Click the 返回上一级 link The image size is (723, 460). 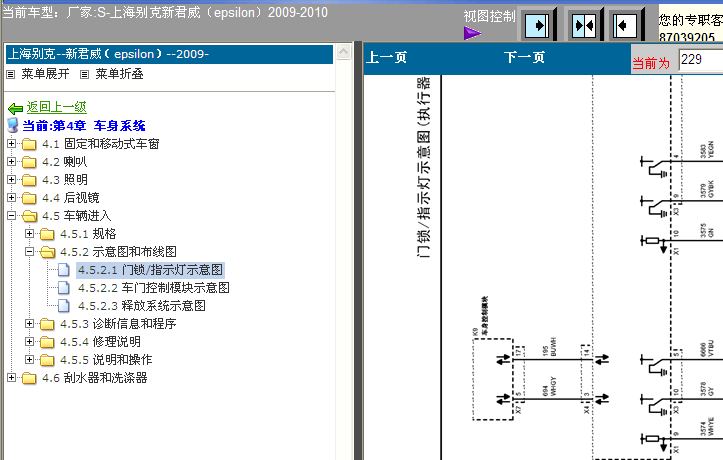click(x=57, y=107)
